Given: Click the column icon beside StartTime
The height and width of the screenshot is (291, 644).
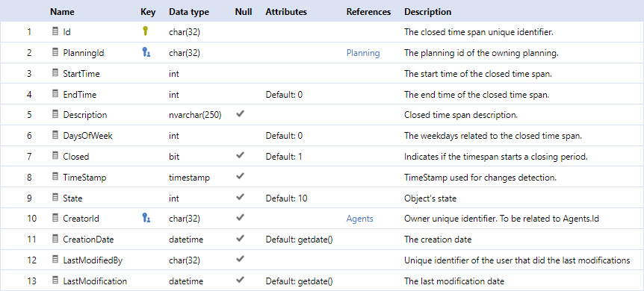Looking at the screenshot, I should point(55,72).
